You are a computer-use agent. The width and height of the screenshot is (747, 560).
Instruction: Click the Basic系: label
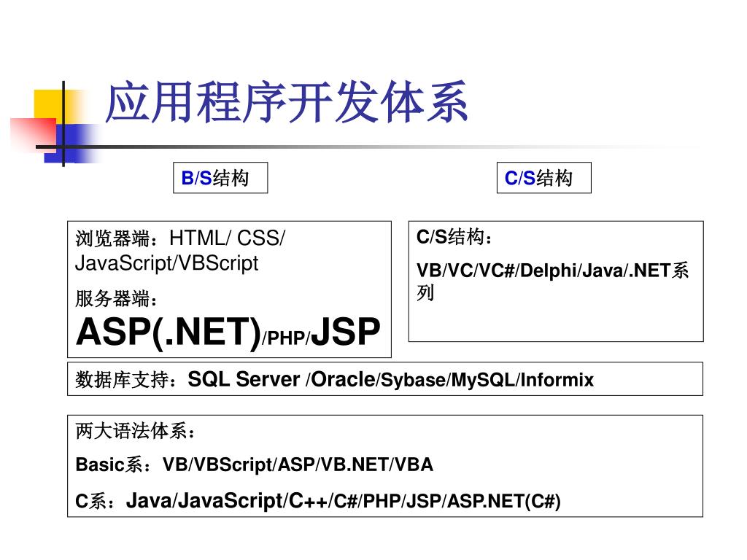click(x=113, y=464)
